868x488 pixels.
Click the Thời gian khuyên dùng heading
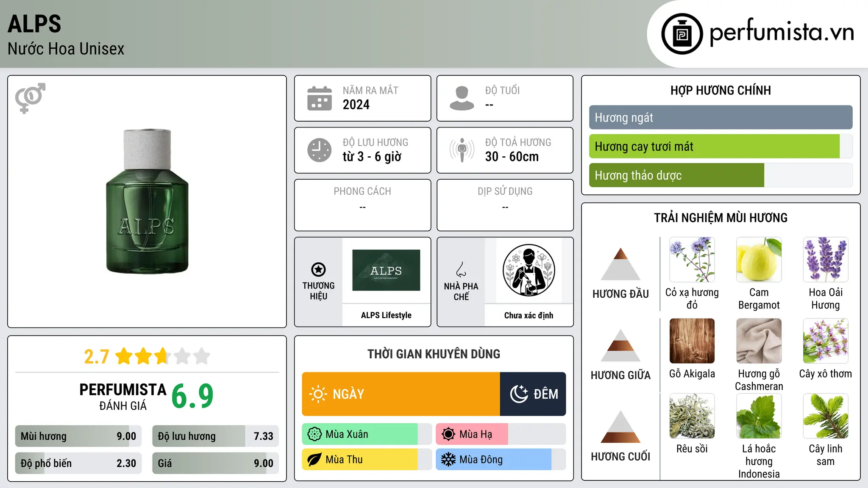[434, 354]
